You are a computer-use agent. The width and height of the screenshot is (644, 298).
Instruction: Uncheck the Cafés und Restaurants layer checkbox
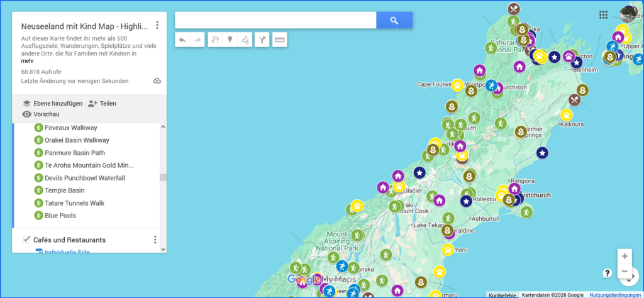26,240
